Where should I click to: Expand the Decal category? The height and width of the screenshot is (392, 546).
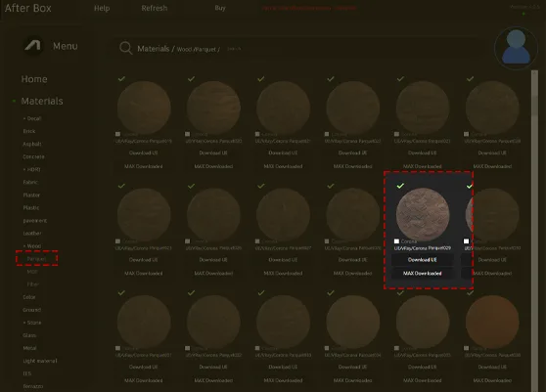[32, 118]
